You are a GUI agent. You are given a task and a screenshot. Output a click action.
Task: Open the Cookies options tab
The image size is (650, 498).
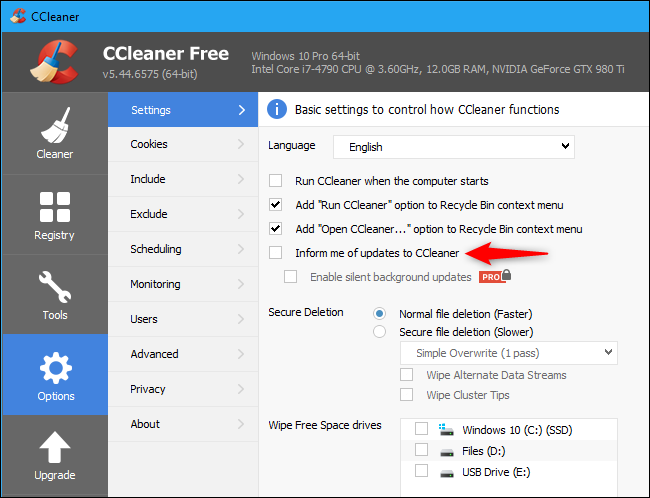pos(183,144)
